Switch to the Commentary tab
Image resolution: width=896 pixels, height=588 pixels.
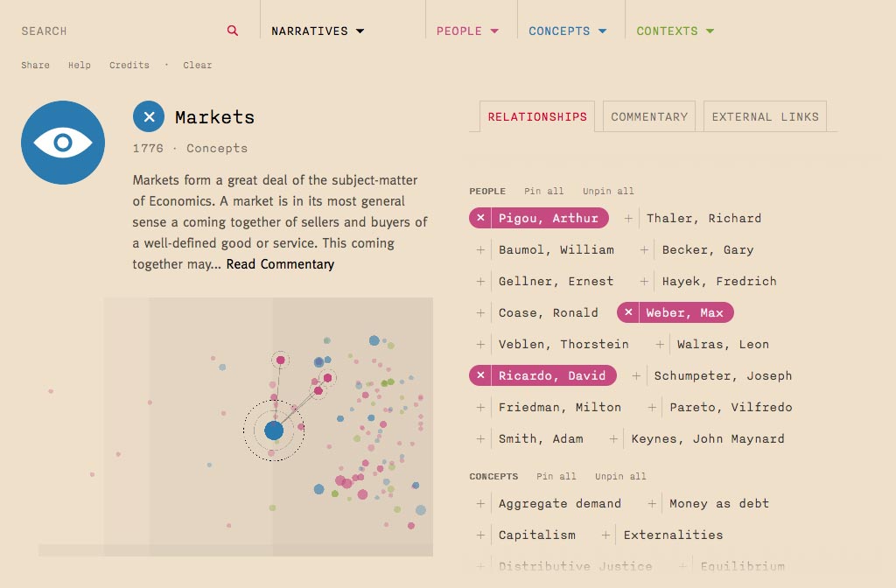click(x=649, y=116)
